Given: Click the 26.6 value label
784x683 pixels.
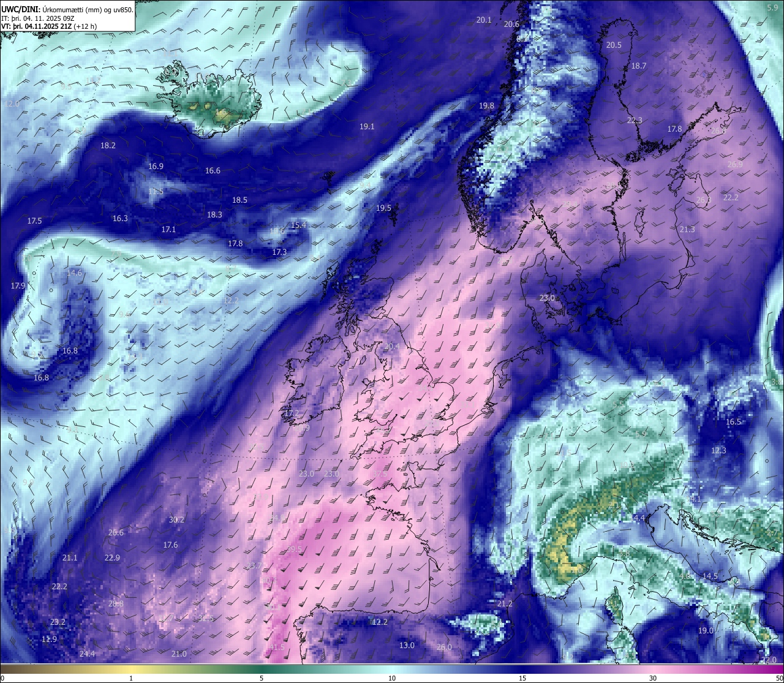Looking at the screenshot, I should click(x=116, y=533).
